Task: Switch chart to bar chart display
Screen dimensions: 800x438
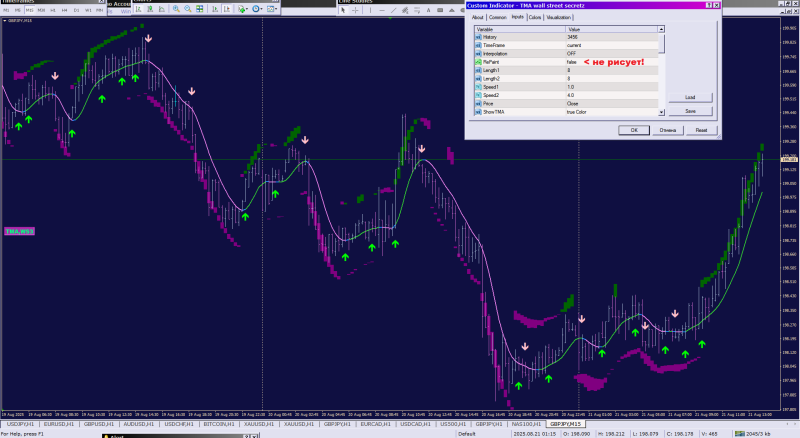Action: click(x=139, y=9)
